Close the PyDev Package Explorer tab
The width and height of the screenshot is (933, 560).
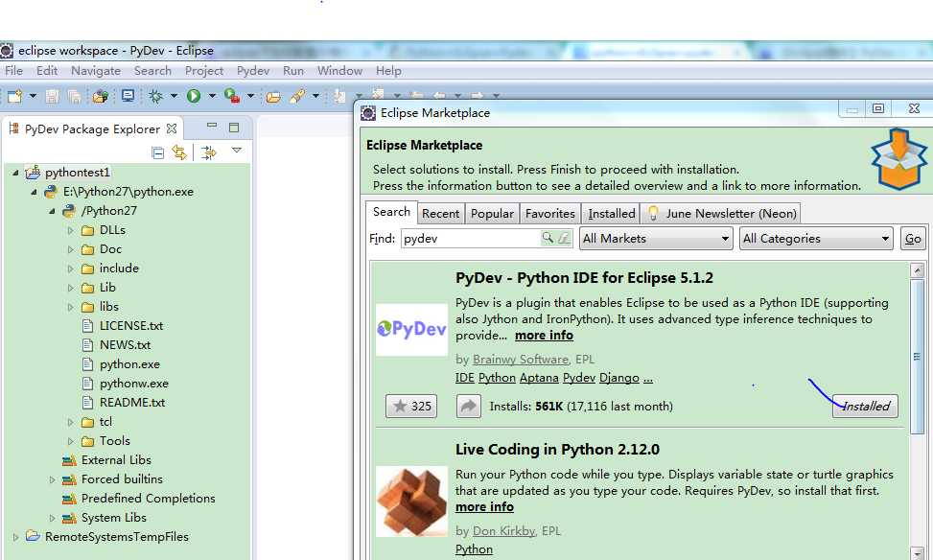point(172,128)
